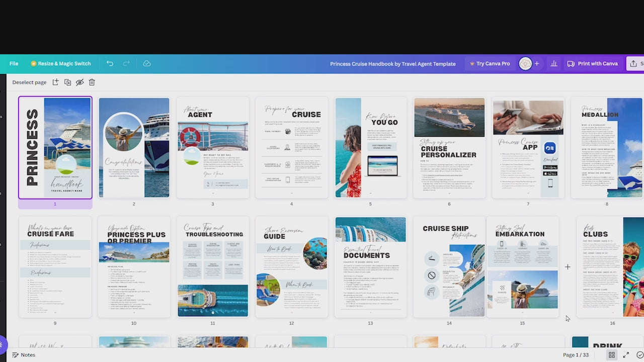
Task: Select page 10 Princess Plus or Premier thumbnail
Action: (134, 267)
